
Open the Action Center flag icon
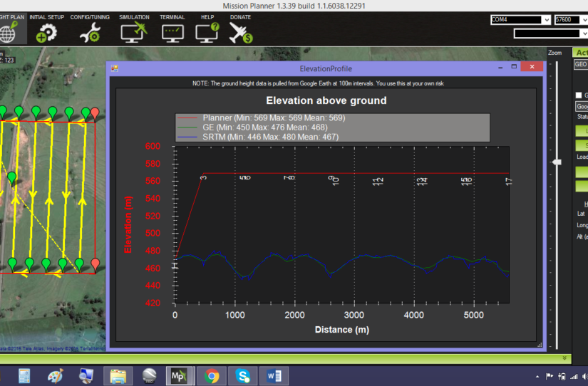click(x=550, y=376)
